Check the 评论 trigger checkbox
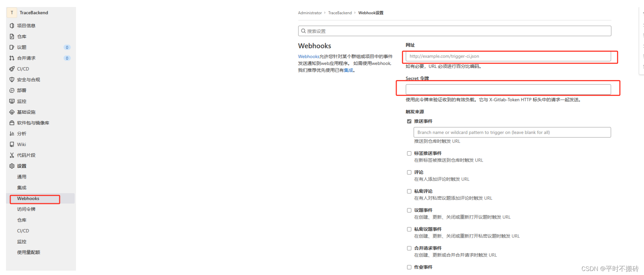The width and height of the screenshot is (644, 275). point(409,173)
